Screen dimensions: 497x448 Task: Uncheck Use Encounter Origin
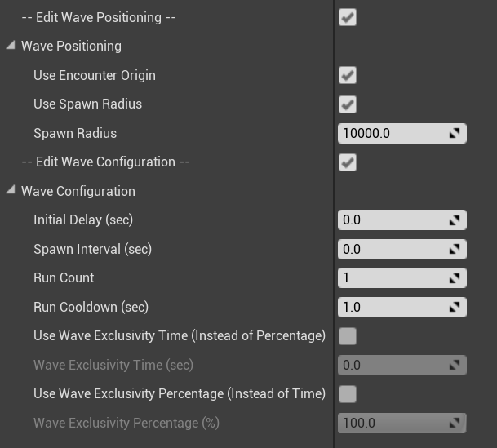(348, 75)
